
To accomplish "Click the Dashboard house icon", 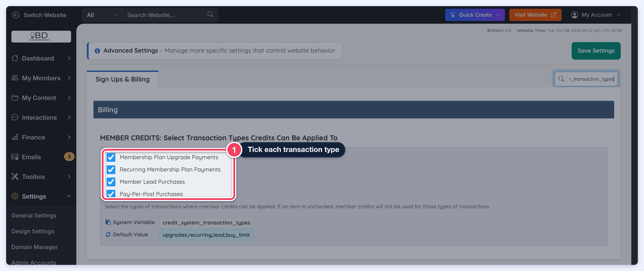I will [15, 58].
